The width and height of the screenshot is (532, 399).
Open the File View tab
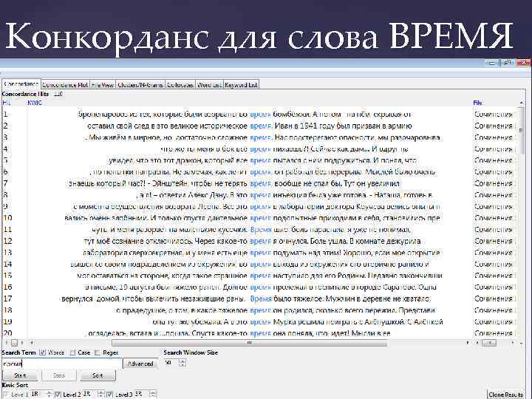(x=103, y=85)
